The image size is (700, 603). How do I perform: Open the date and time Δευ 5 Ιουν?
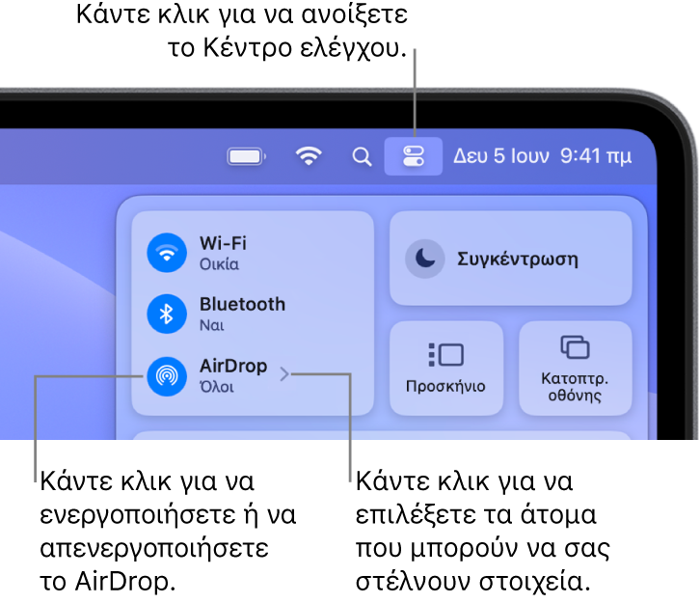(543, 156)
